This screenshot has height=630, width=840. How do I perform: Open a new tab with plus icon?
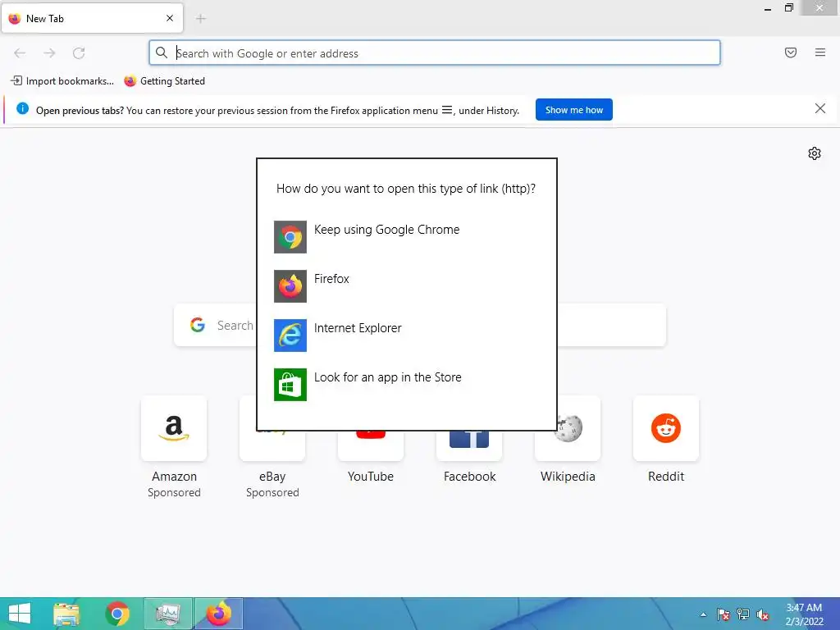tap(201, 19)
